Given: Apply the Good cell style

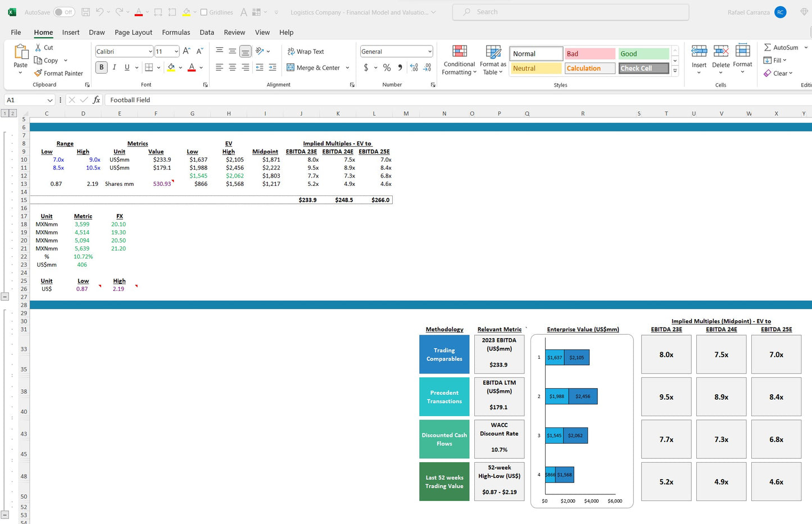Looking at the screenshot, I should (643, 54).
